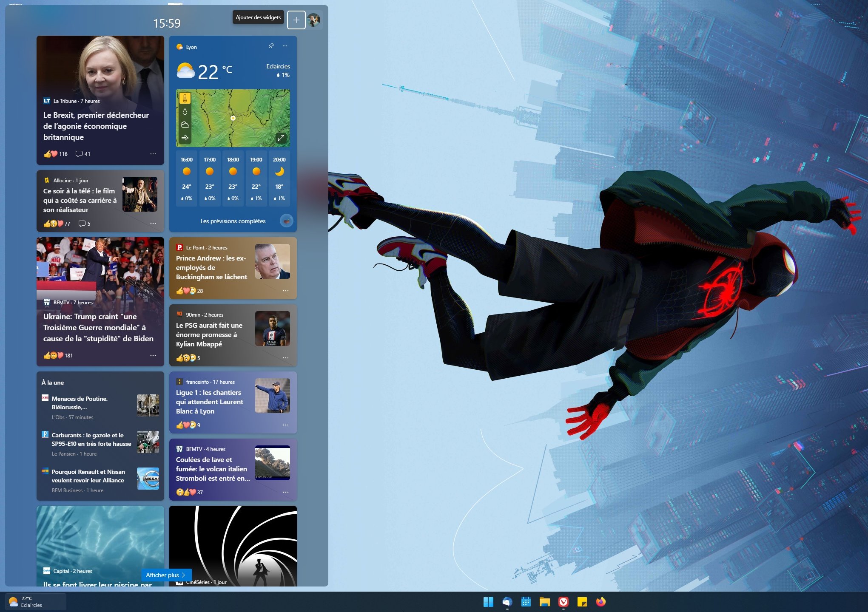Open Thunderbird mail from the taskbar
868x612 pixels.
pos(507,602)
